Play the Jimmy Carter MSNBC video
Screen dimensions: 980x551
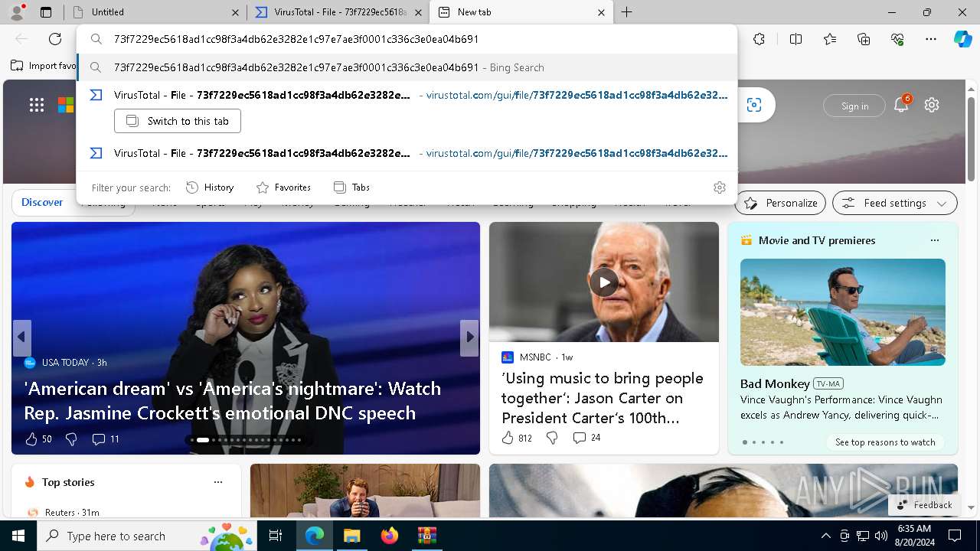(x=604, y=282)
